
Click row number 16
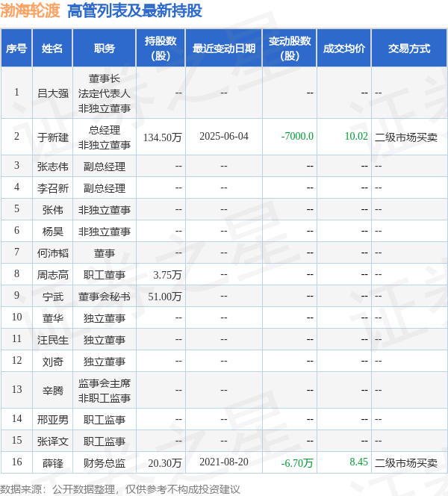[16, 462]
